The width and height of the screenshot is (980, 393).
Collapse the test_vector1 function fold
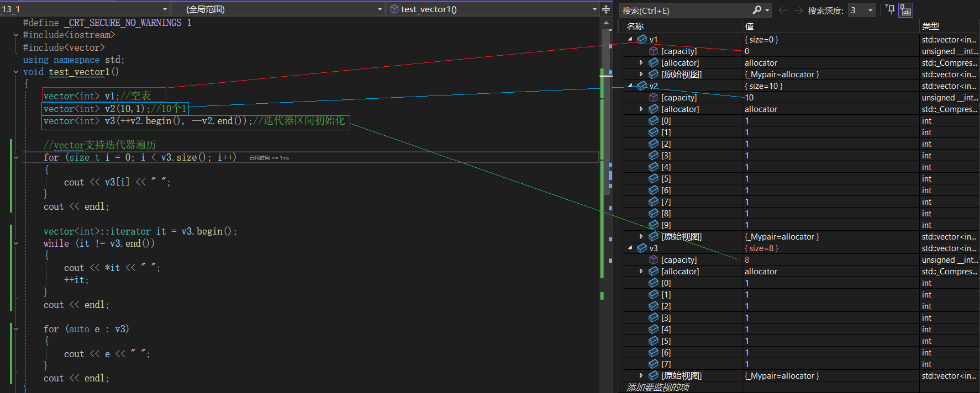coord(16,72)
